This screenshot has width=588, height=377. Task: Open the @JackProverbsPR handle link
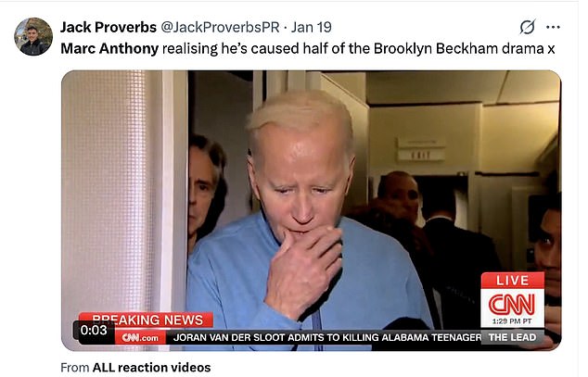pyautogui.click(x=220, y=27)
